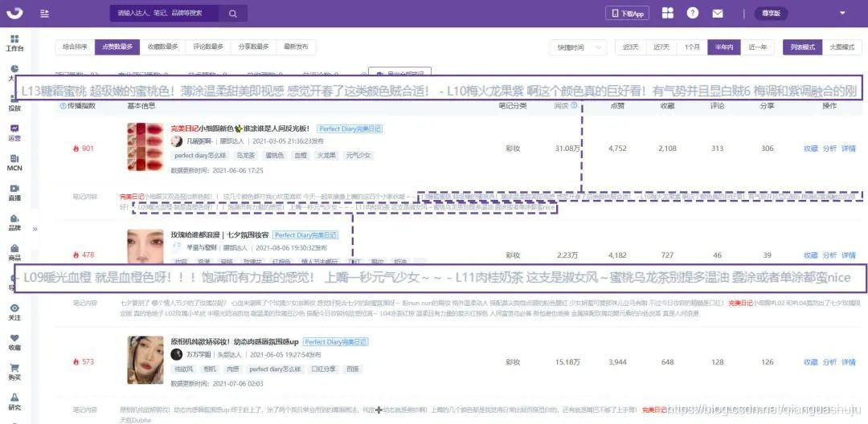868x424 pixels.
Task: Open note title 完美日记小细跟新色
Action: click(x=241, y=128)
